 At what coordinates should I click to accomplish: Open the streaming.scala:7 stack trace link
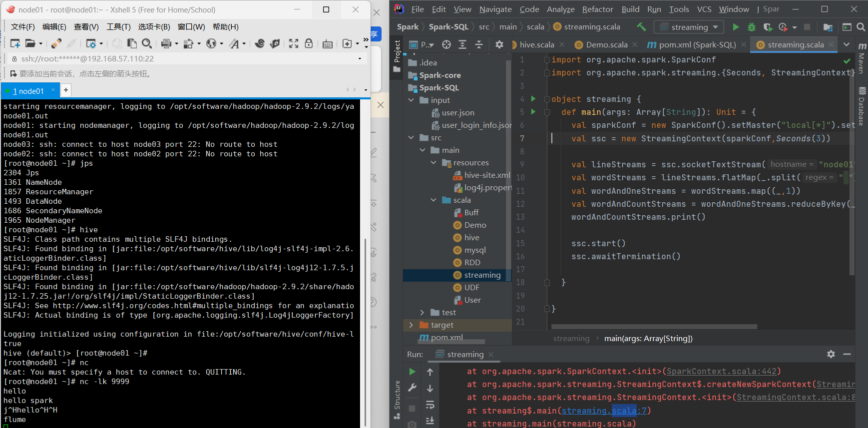tap(604, 411)
